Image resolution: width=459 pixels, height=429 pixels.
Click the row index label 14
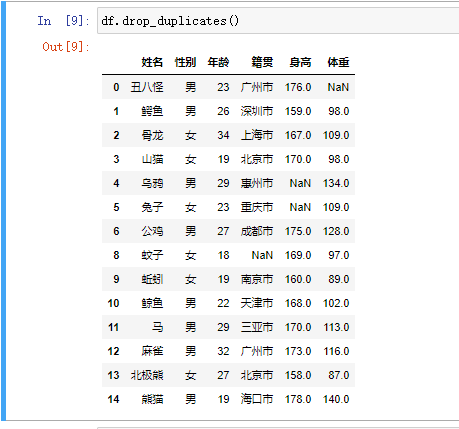click(113, 399)
